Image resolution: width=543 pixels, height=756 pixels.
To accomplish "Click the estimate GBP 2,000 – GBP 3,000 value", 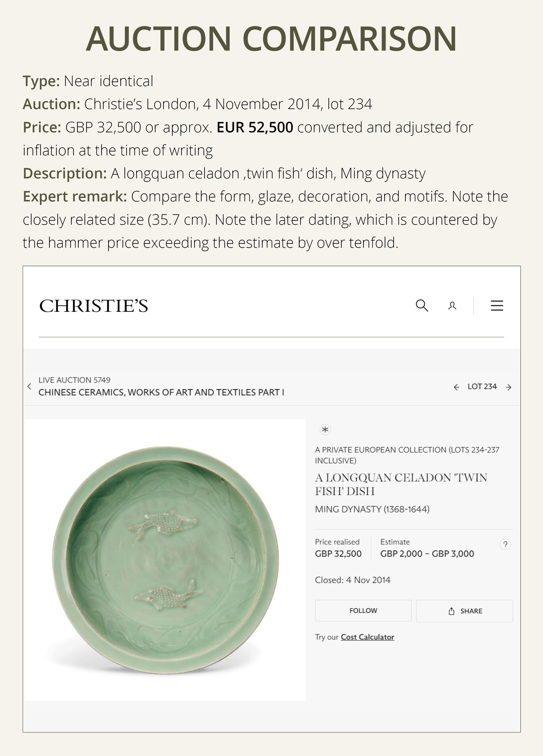I will click(x=427, y=554).
